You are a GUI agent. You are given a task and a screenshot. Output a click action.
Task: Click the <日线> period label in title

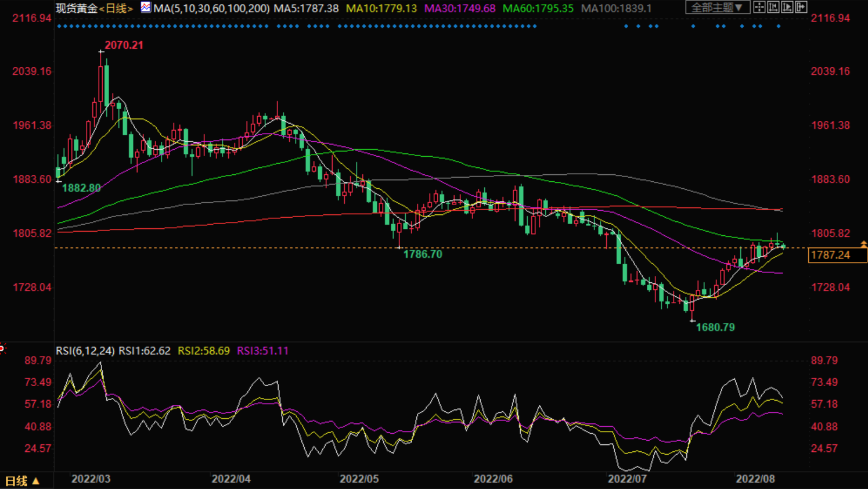point(116,8)
